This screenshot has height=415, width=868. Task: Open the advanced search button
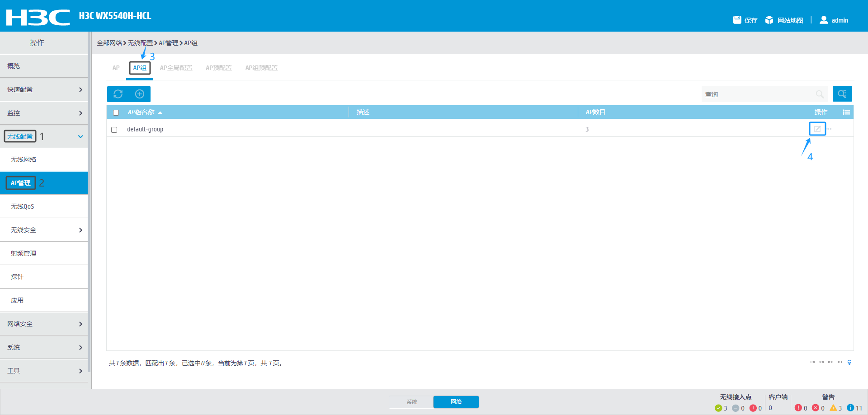click(x=842, y=94)
